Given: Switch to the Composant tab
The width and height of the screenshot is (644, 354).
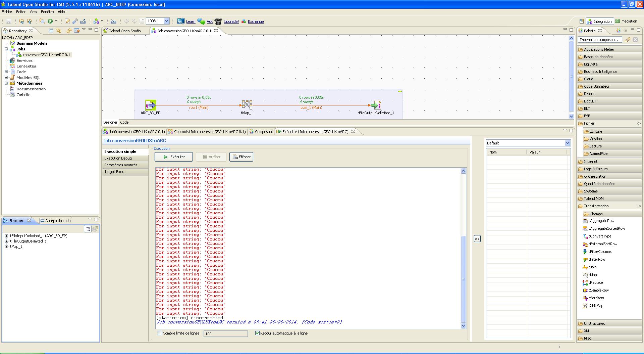Looking at the screenshot, I should click(x=261, y=132).
